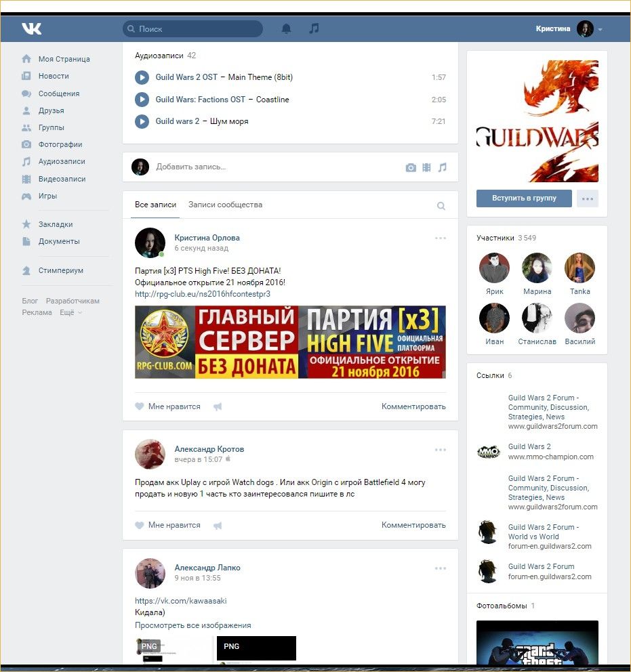Image resolution: width=631 pixels, height=672 pixels.
Task: Click Вступить в группу button
Action: pos(524,198)
